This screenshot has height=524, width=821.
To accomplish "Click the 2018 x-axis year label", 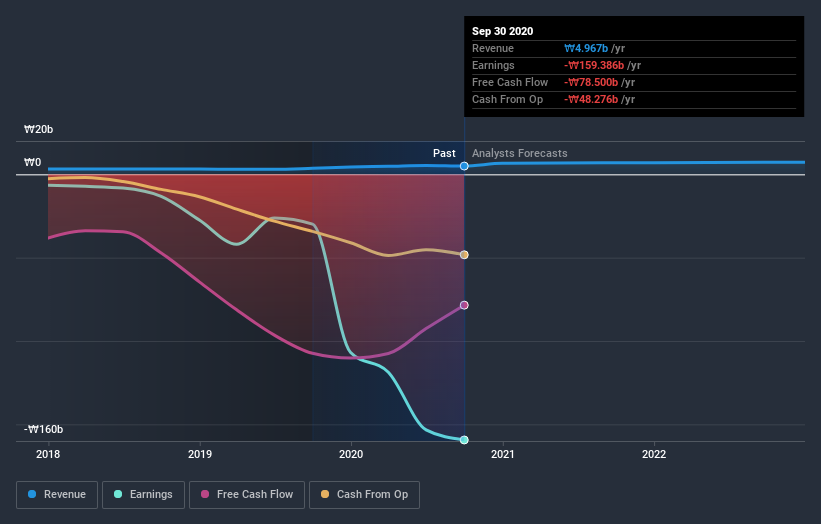I will (x=48, y=454).
